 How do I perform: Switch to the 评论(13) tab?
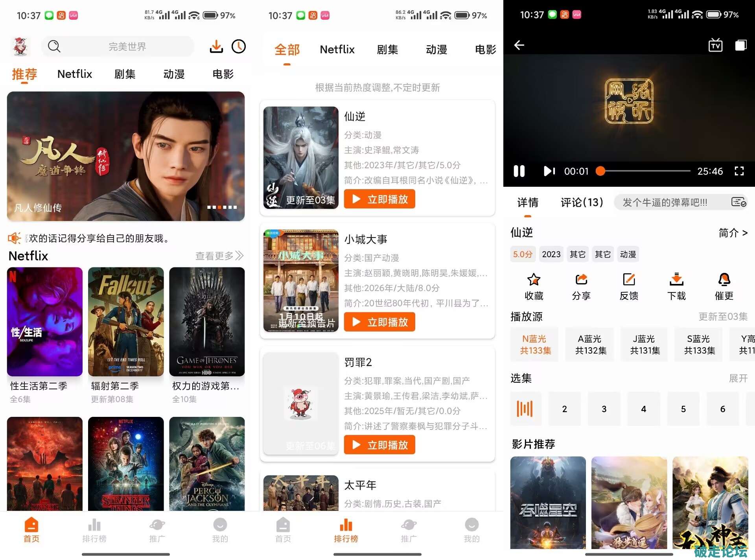(582, 202)
